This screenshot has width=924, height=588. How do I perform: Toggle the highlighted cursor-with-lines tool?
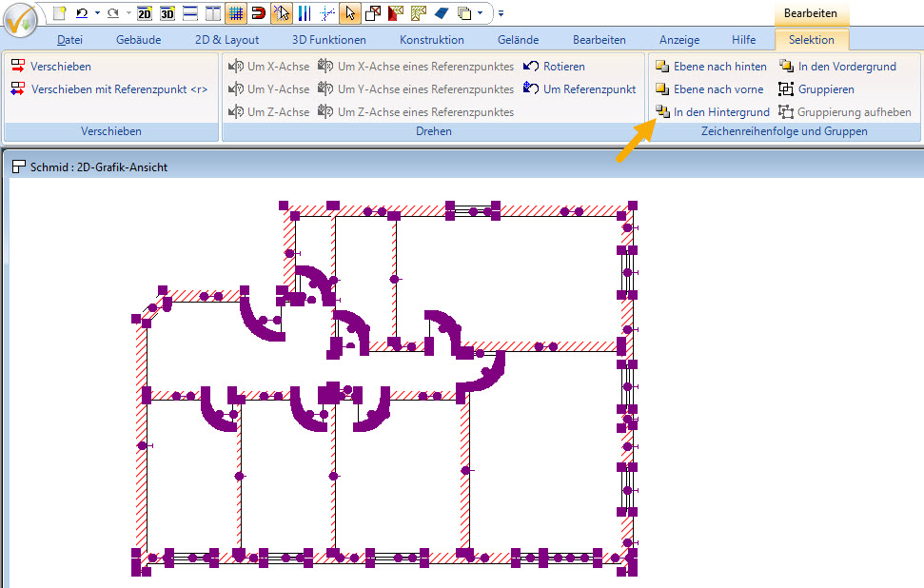coord(281,13)
